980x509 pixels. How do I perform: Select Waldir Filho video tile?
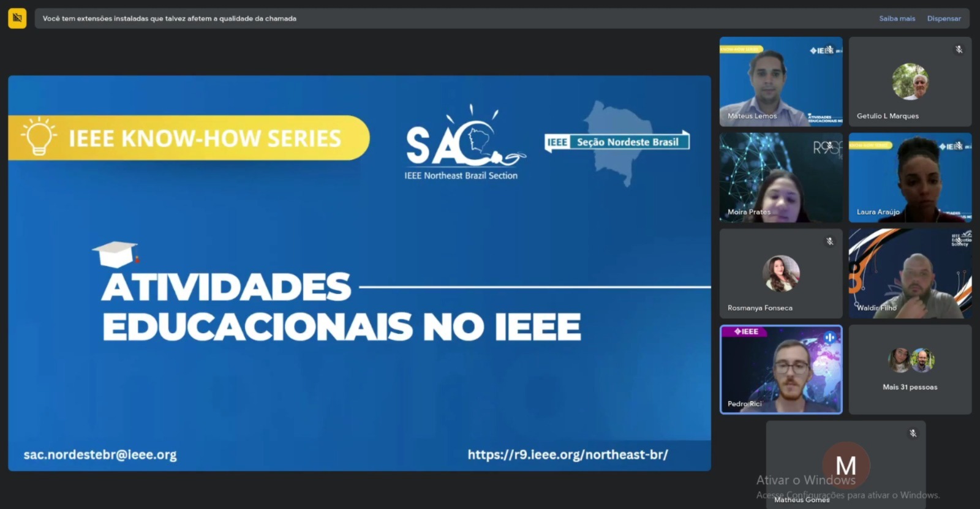pos(910,274)
